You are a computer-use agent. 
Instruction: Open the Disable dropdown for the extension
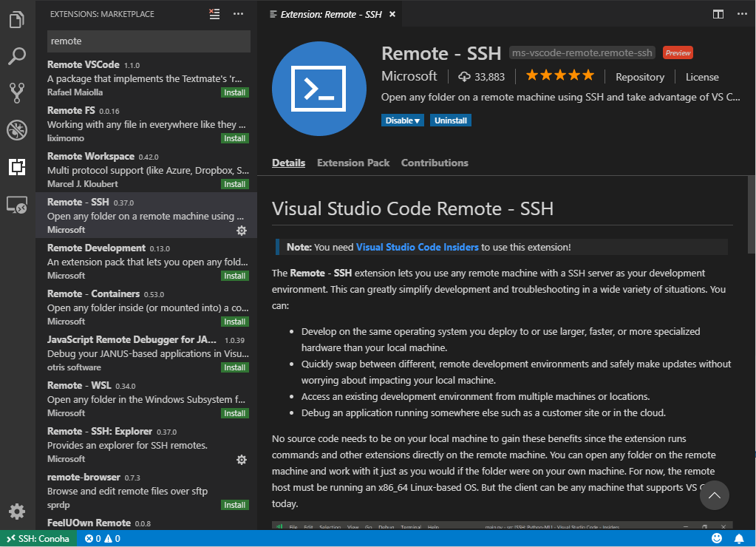tap(403, 120)
